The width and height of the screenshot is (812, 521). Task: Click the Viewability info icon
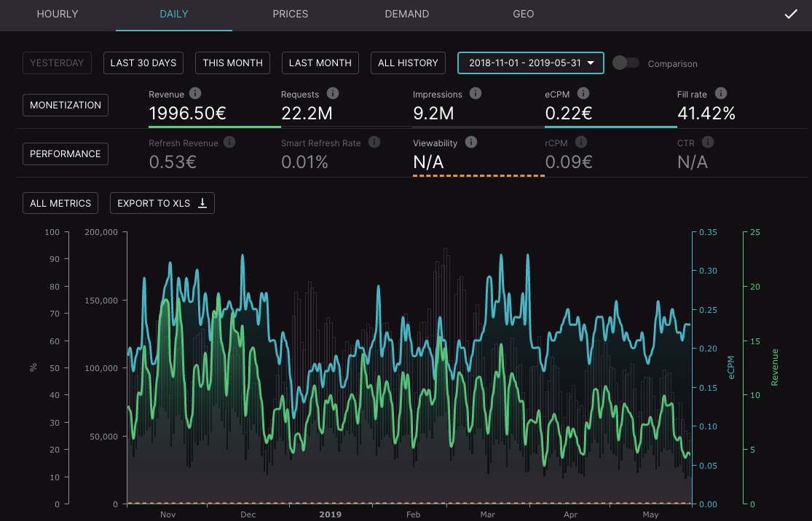pyautogui.click(x=471, y=143)
